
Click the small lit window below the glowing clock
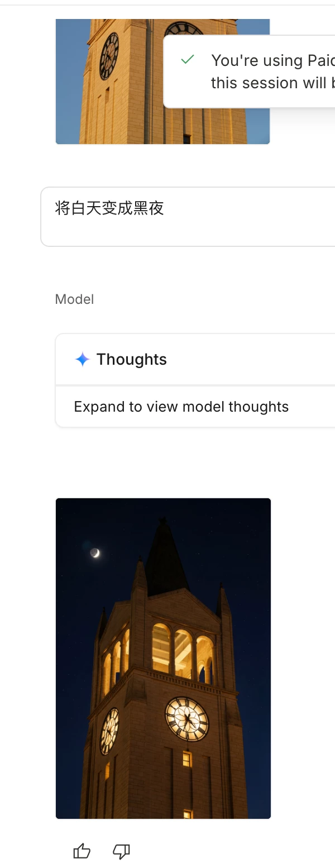[x=187, y=759]
